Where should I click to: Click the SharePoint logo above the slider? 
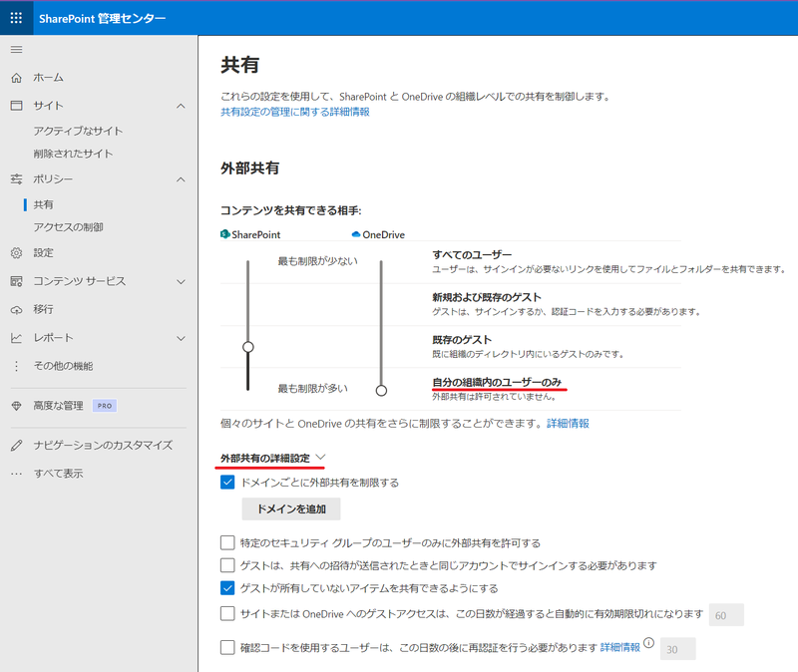click(x=225, y=234)
